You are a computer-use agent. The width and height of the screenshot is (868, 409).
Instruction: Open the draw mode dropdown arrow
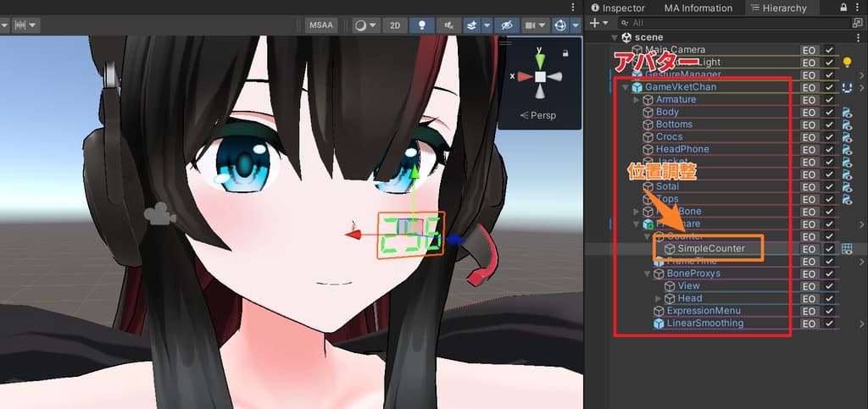(374, 25)
